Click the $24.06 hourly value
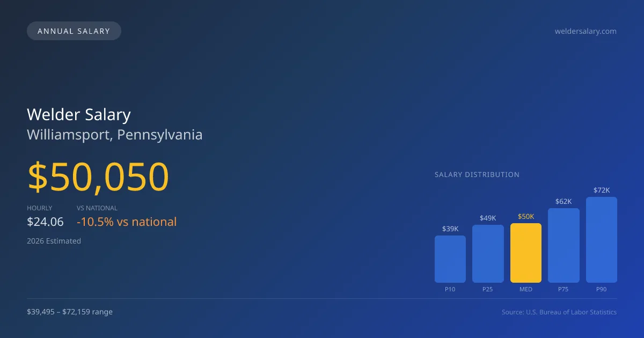This screenshot has width=644, height=338. click(x=46, y=222)
